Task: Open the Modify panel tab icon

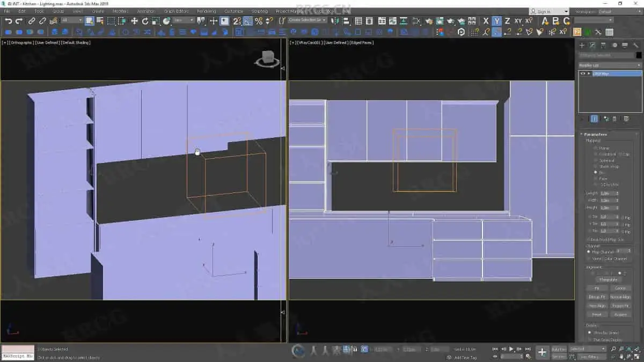Action: [592, 45]
